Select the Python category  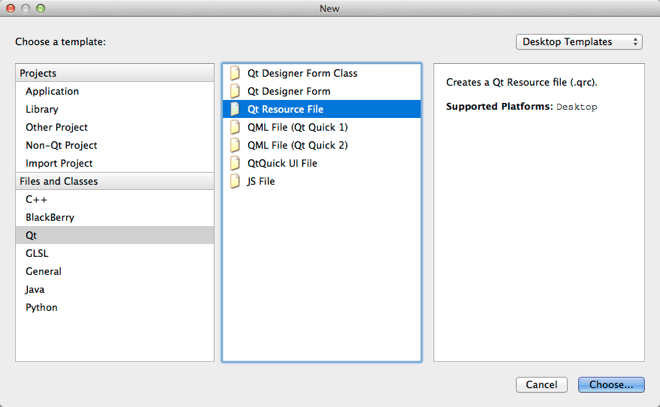tap(42, 307)
